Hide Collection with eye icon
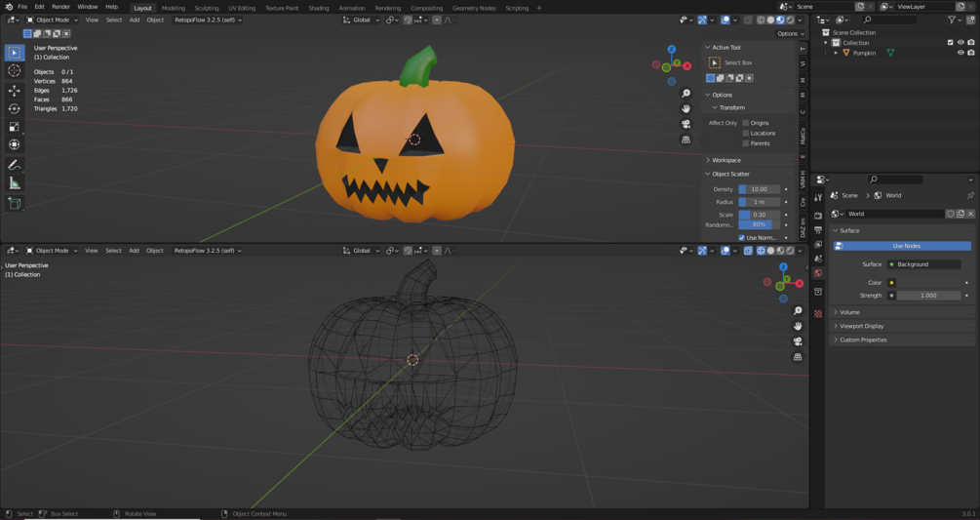 pos(960,43)
